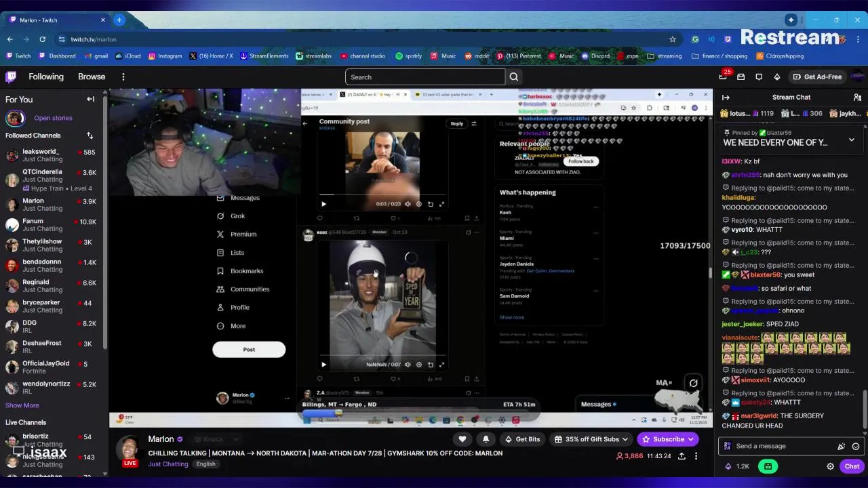The width and height of the screenshot is (868, 488).
Task: Open chat settings gear icon
Action: pos(830,466)
